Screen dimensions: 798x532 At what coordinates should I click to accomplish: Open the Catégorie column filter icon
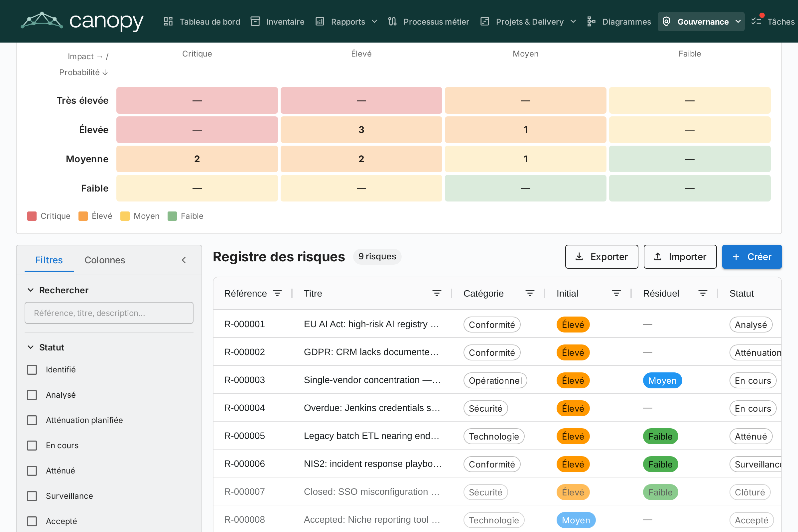coord(530,294)
